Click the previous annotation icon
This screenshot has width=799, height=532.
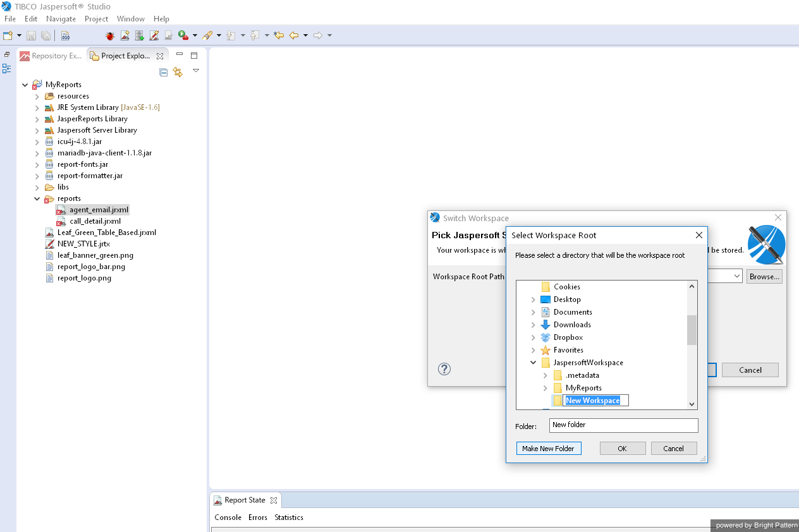(x=255, y=35)
